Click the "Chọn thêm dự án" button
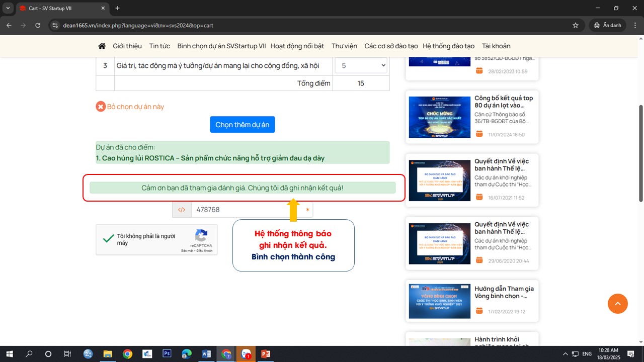 pyautogui.click(x=242, y=125)
